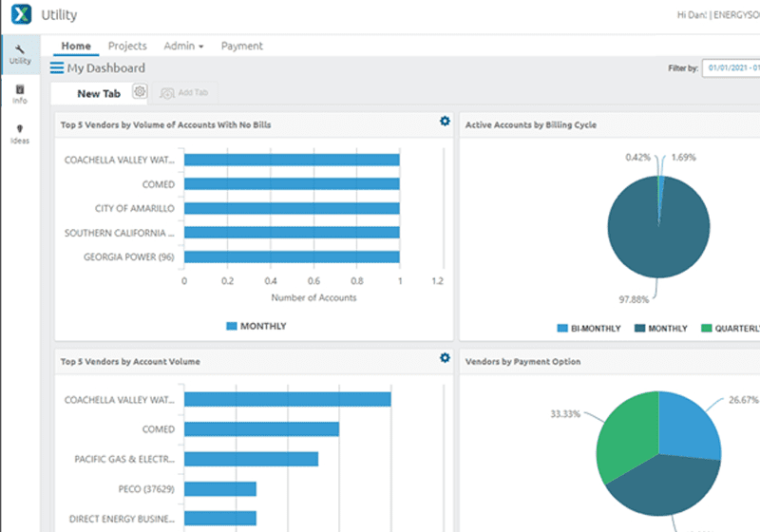Viewport: 760px width, 532px height.
Task: Switch to the Home tab
Action: pos(76,46)
